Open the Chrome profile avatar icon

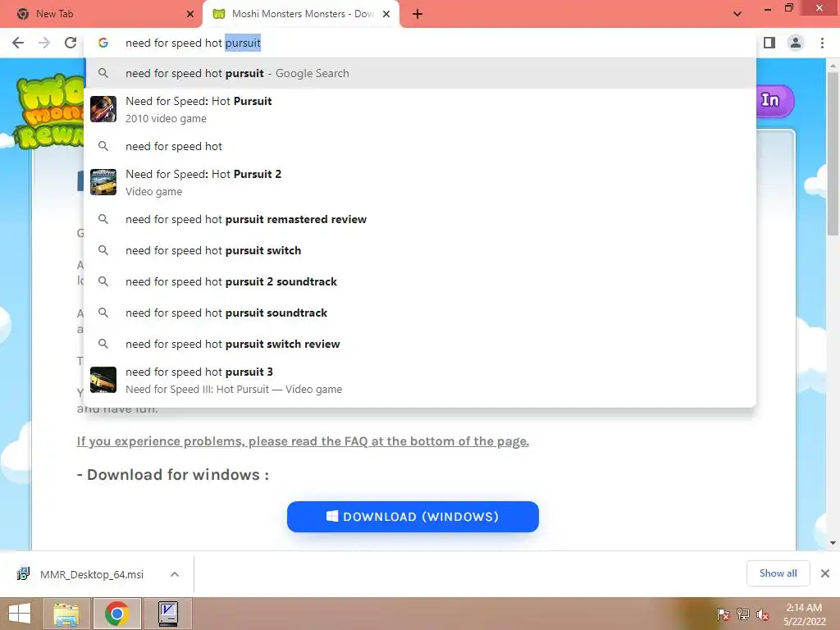(x=796, y=43)
